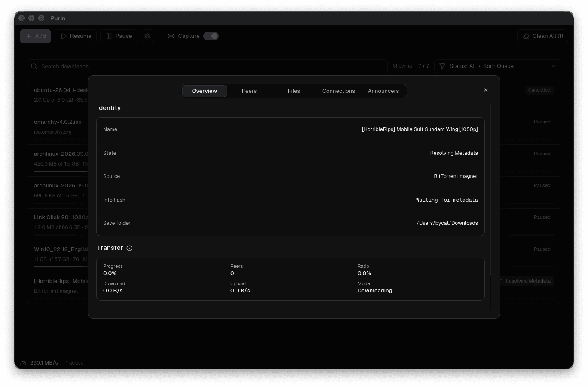Click the dialog's vertical scrollbar
The image size is (588, 387).
(x=490, y=189)
